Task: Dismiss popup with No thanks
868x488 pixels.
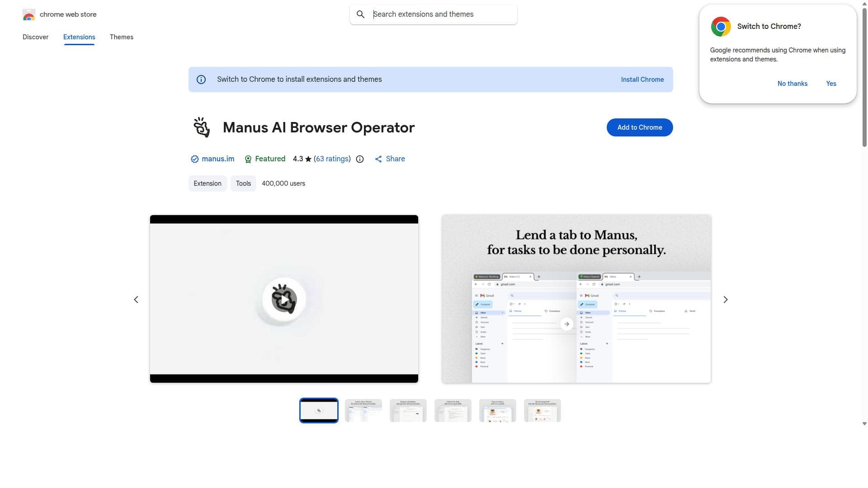Action: (x=793, y=84)
